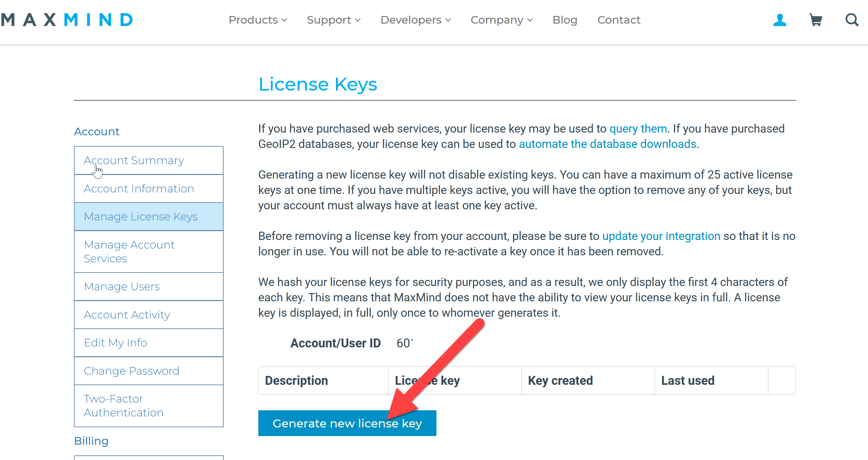Click the search magnifier icon
868x460 pixels.
[x=851, y=20]
